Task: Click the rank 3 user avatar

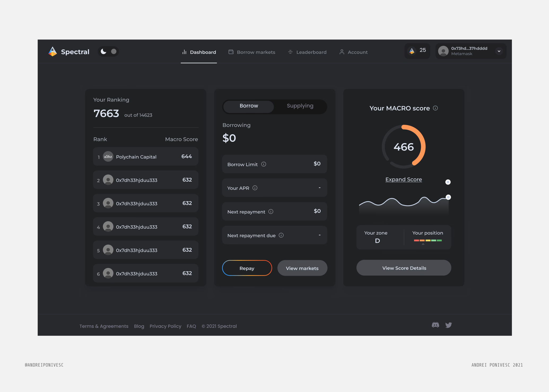Action: (x=108, y=203)
